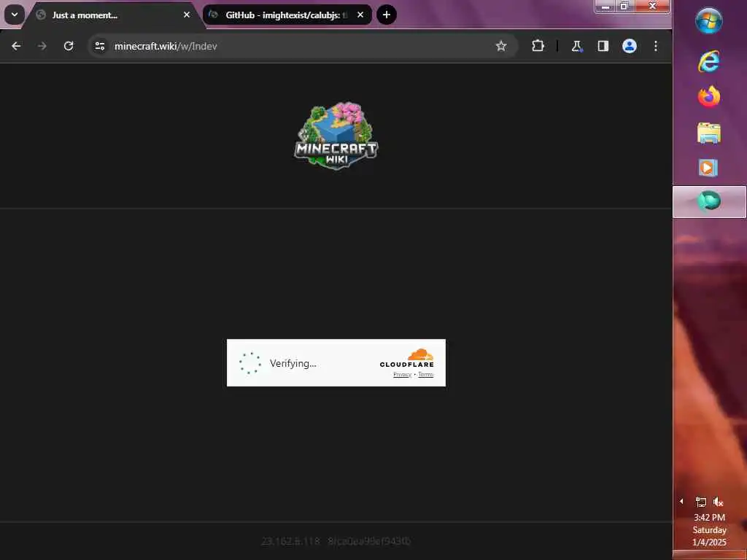Close the GitHub calubjs tab
This screenshot has width=747, height=560.
point(360,15)
